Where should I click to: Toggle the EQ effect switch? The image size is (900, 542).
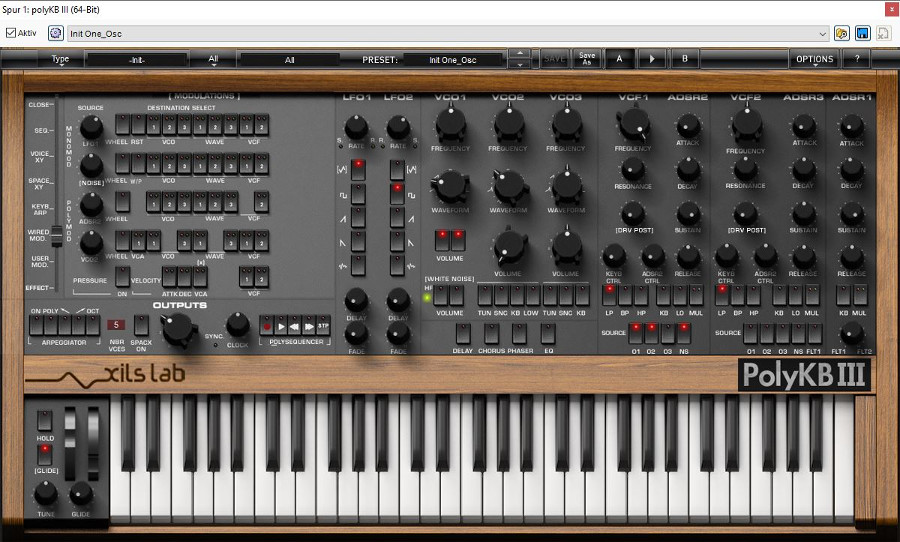[548, 334]
